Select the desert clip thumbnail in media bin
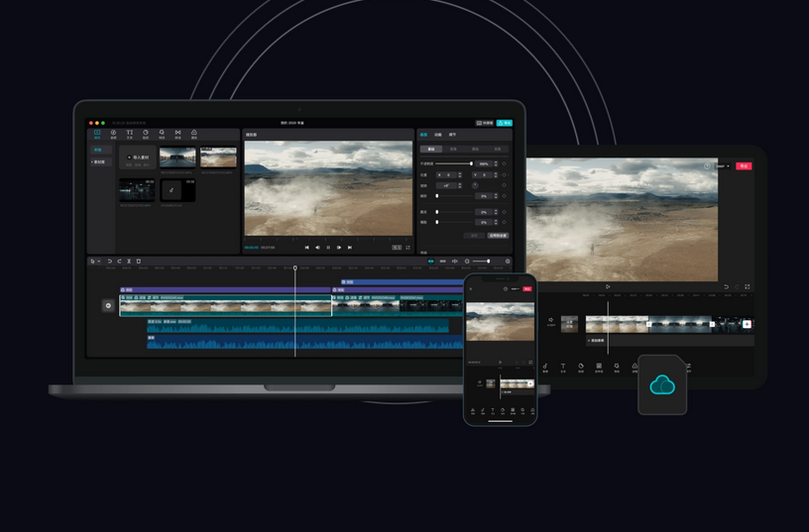This screenshot has height=532, width=809. 218,158
